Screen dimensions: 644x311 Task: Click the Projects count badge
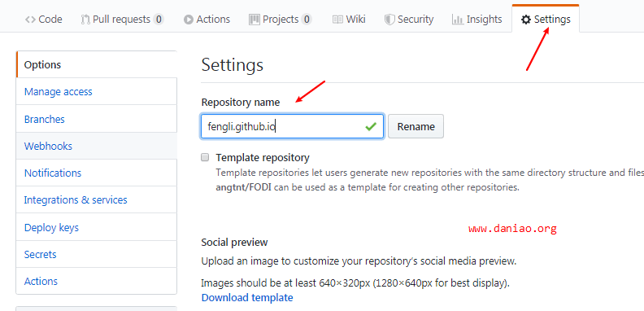click(307, 20)
